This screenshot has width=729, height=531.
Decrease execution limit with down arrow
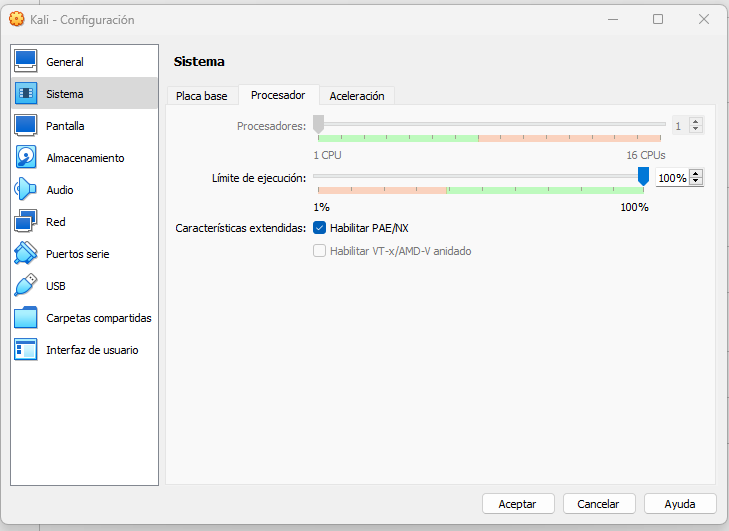[696, 181]
